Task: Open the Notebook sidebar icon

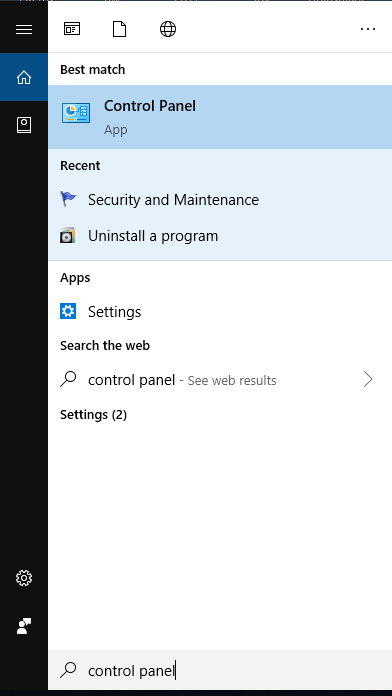Action: 24,125
